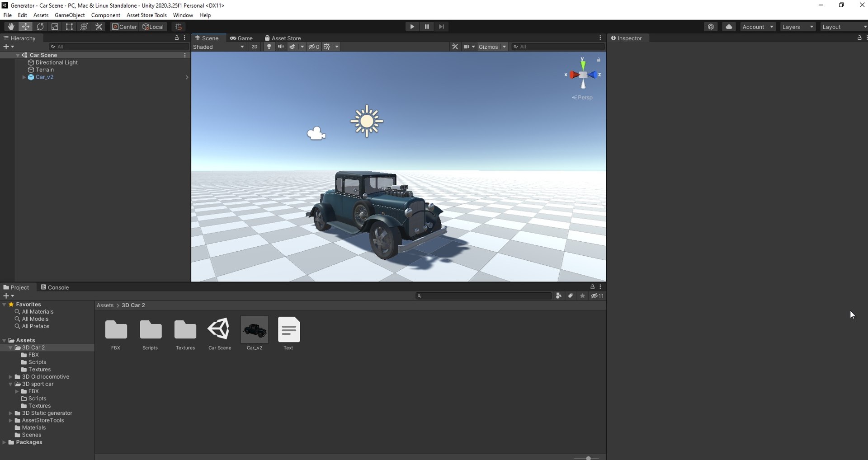Select the Move tool

25,27
